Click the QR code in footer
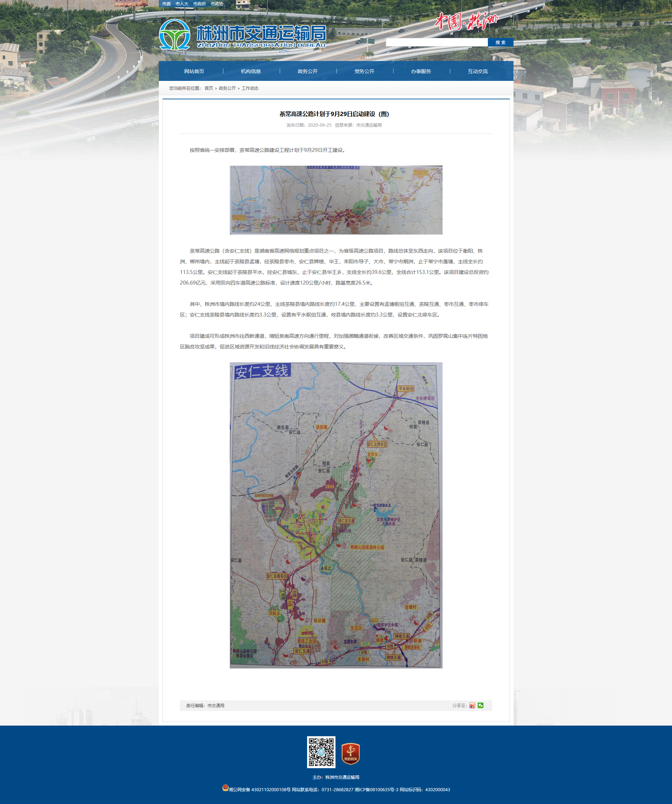Viewport: 672px width, 804px height. pos(321,752)
